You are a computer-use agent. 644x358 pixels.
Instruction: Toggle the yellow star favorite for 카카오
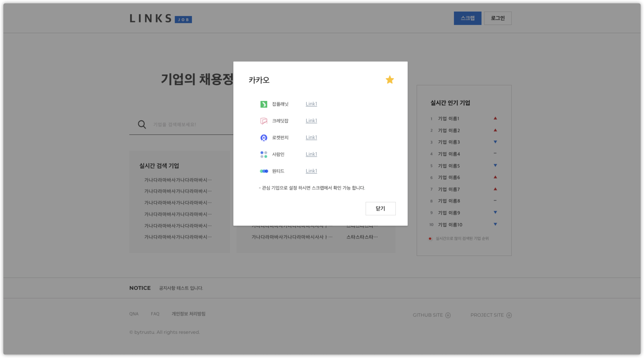point(389,80)
